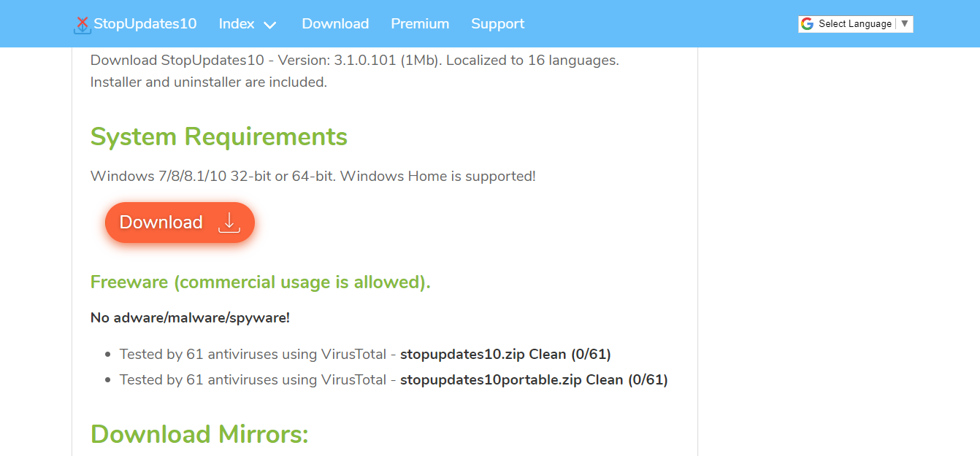The height and width of the screenshot is (456, 980).
Task: Expand the chevron next to Index
Action: click(x=270, y=25)
